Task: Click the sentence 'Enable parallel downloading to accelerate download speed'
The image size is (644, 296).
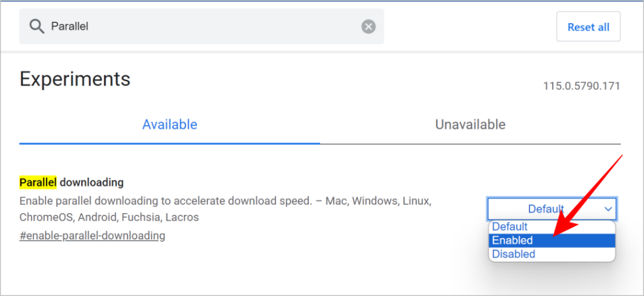Action: (164, 202)
